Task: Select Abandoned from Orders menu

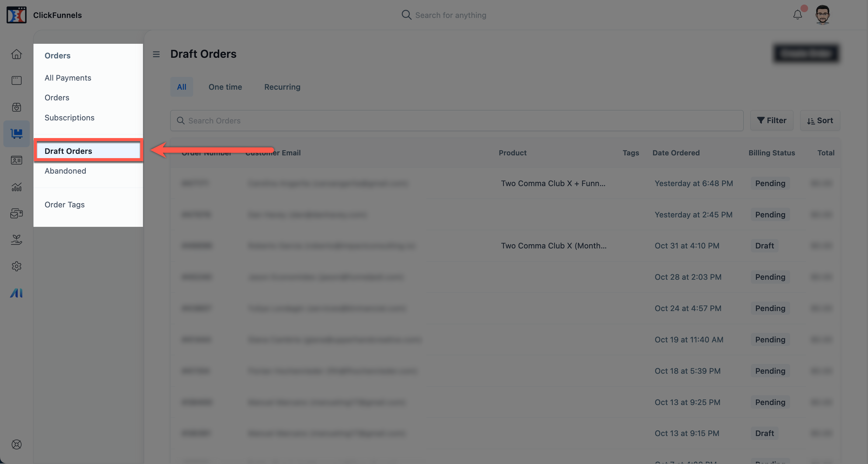Action: coord(65,171)
